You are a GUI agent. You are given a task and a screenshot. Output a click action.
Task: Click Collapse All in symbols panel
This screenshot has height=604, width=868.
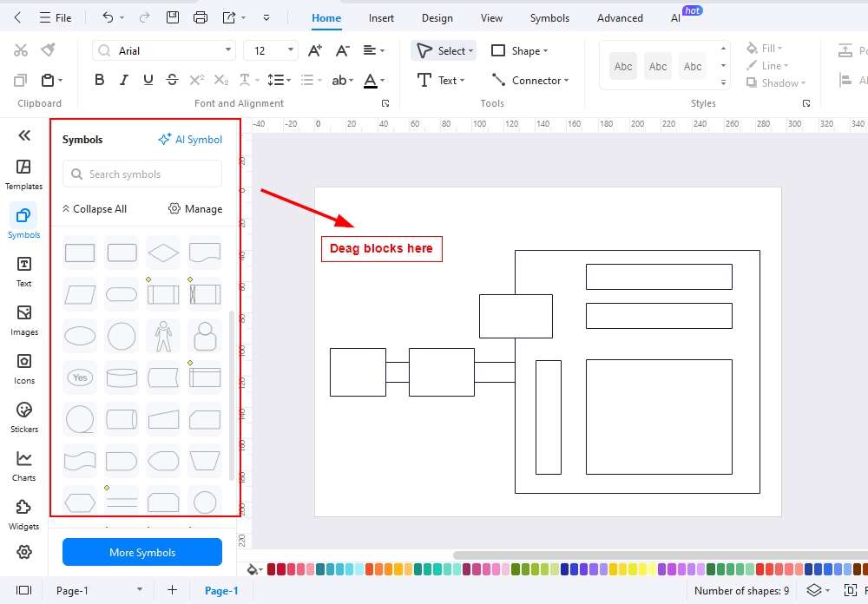95,209
